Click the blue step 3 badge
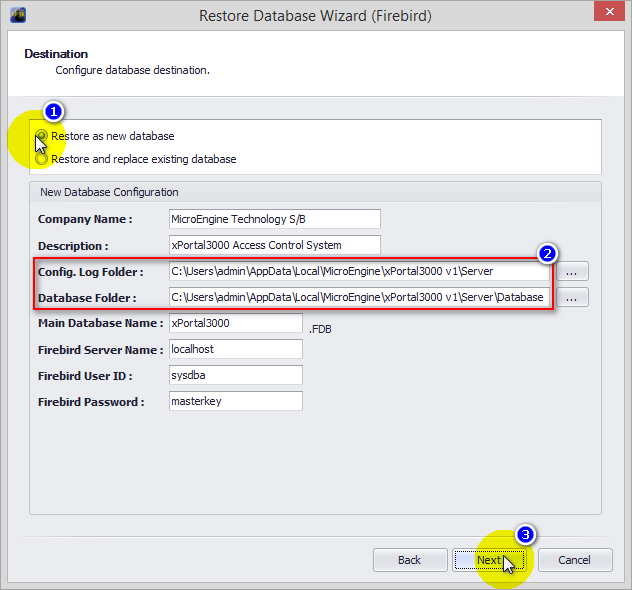The width and height of the screenshot is (632, 590). coord(526,534)
